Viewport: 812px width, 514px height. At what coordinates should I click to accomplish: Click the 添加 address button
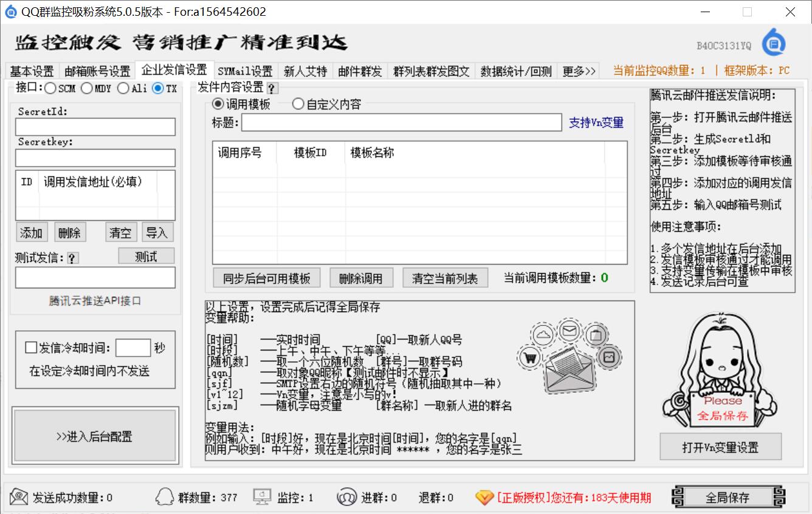coord(31,232)
